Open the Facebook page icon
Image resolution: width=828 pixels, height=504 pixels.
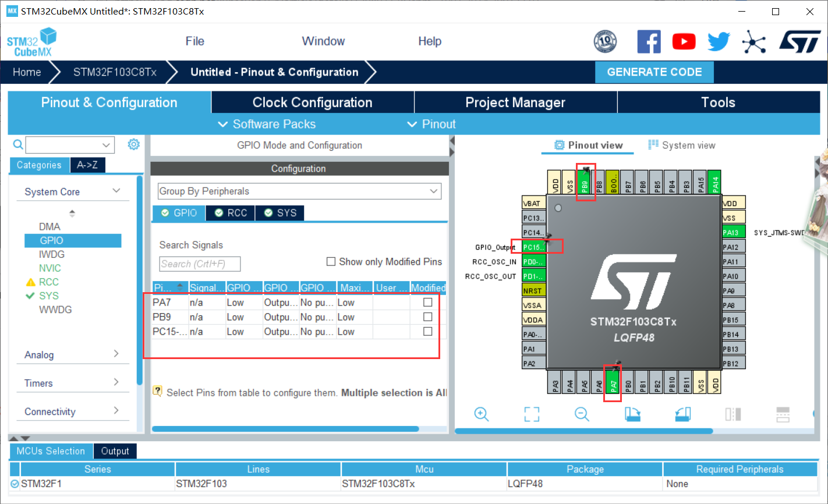pos(649,41)
